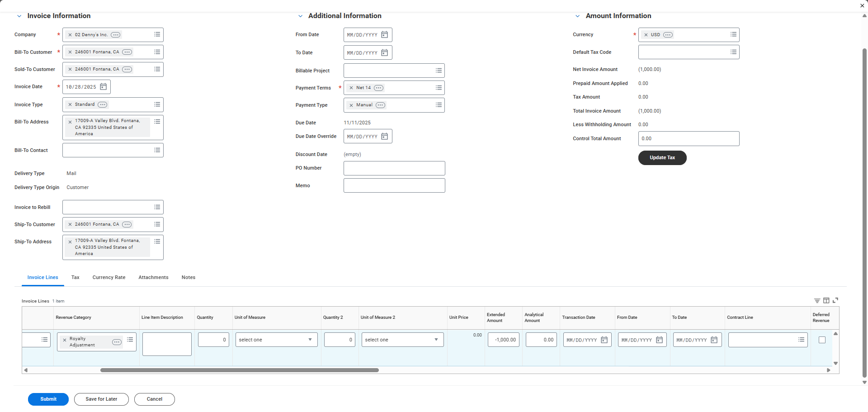The height and width of the screenshot is (412, 868).
Task: Click the Update Tax button
Action: [662, 158]
